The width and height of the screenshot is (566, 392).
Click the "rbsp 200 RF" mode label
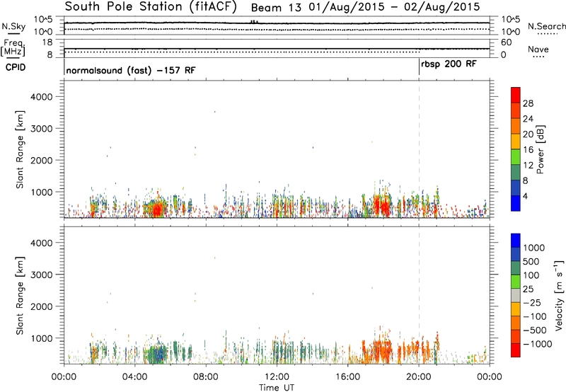pos(449,64)
